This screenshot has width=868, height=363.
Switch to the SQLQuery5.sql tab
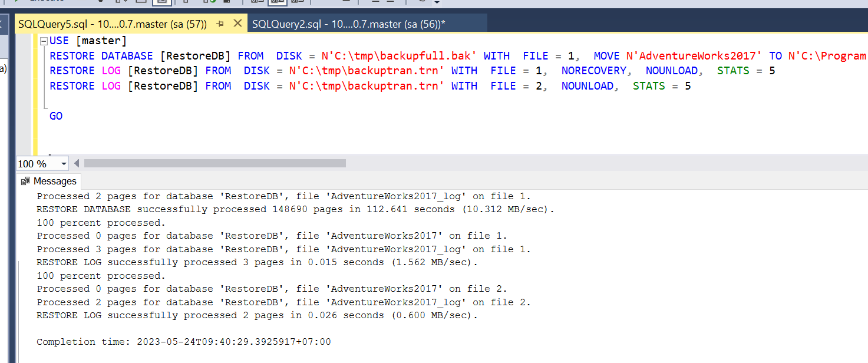112,24
